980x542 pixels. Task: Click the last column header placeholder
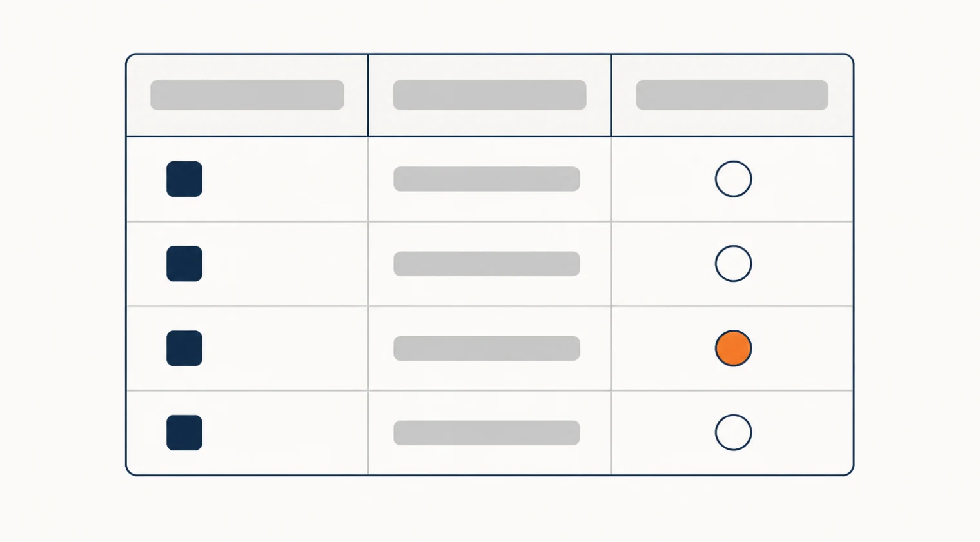732,95
